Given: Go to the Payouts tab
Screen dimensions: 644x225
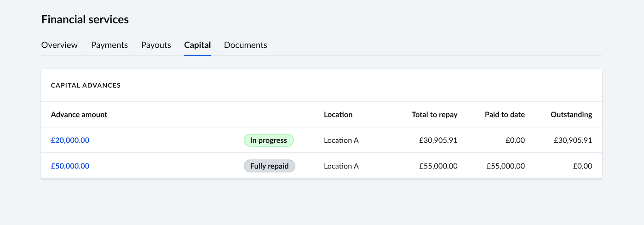Looking at the screenshot, I should 156,45.
